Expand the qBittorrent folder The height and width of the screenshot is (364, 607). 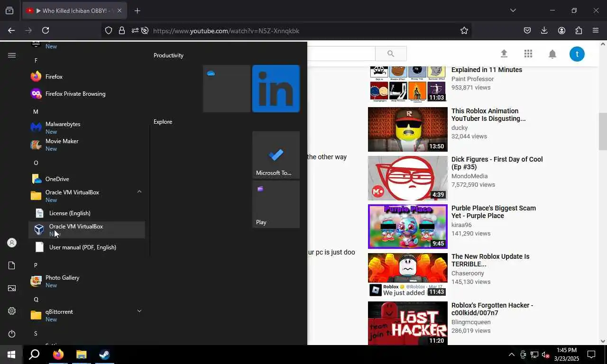(x=139, y=311)
